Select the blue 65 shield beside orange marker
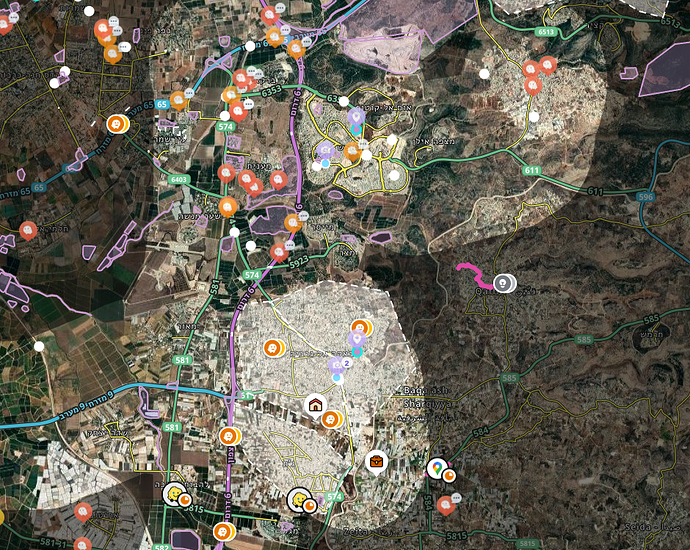The image size is (690, 550). 162,104
